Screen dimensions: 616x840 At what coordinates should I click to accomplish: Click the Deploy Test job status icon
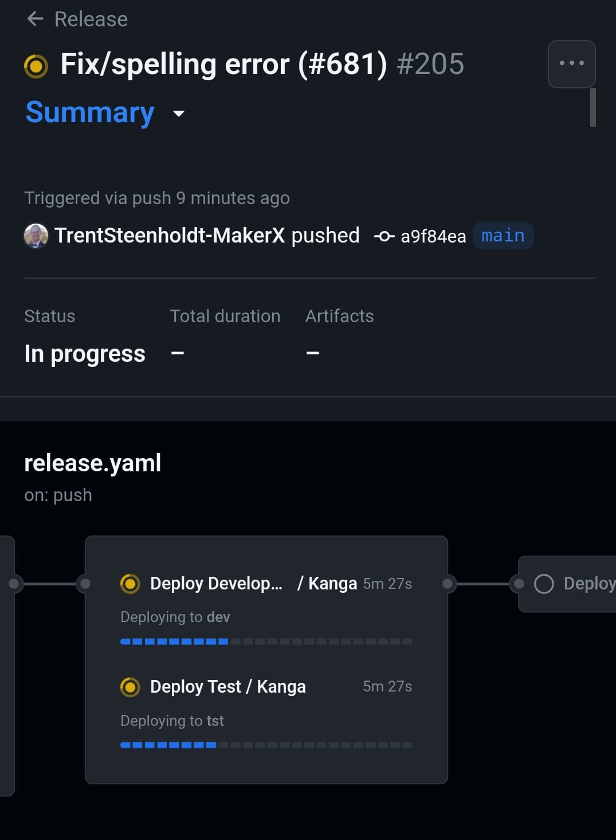pos(130,687)
